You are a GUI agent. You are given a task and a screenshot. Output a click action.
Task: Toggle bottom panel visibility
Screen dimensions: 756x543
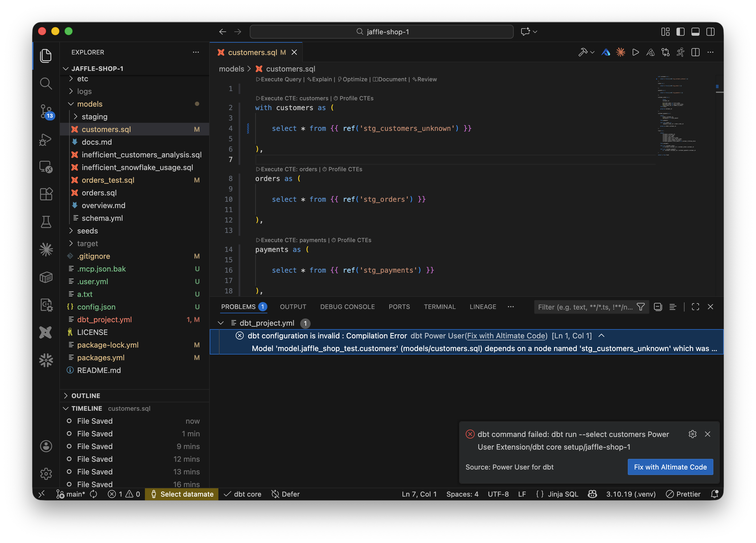695,32
